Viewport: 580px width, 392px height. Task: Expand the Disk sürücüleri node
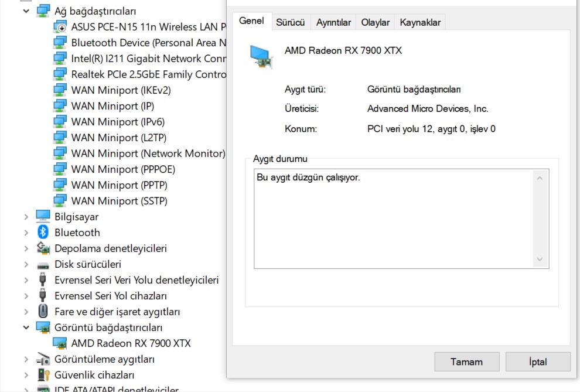click(x=26, y=264)
